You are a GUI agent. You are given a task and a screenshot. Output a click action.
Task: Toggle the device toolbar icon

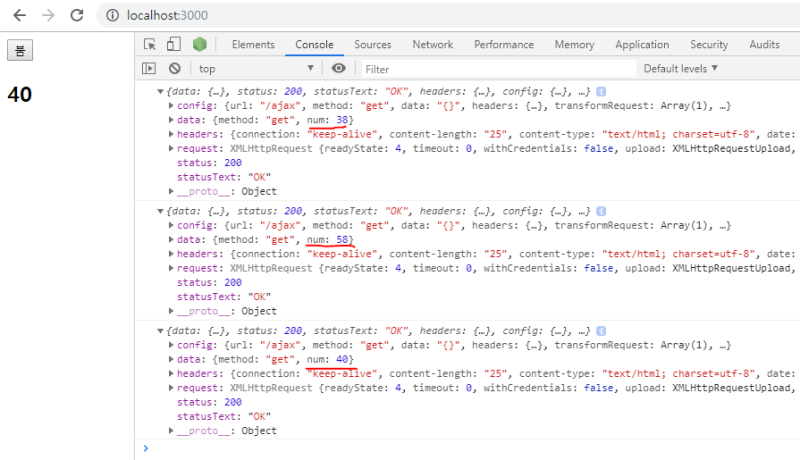click(173, 45)
